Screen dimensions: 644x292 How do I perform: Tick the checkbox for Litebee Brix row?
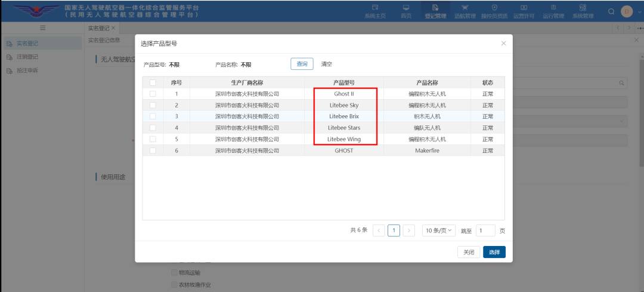[x=153, y=116]
